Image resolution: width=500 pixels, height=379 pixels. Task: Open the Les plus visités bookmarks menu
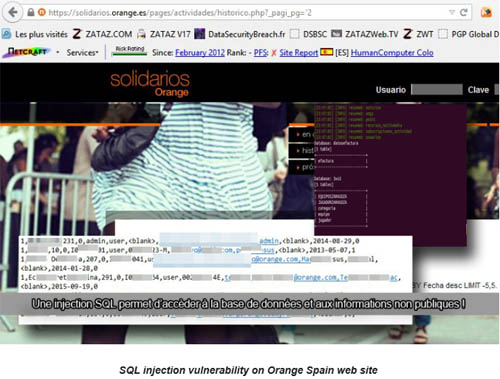tap(35, 34)
